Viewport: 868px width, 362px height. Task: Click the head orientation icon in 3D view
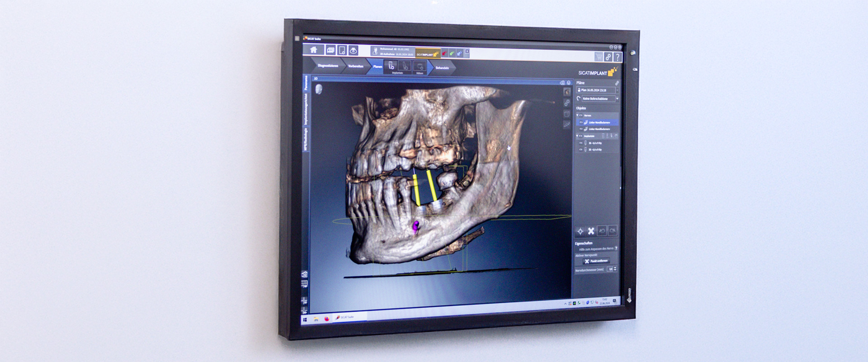click(x=318, y=89)
